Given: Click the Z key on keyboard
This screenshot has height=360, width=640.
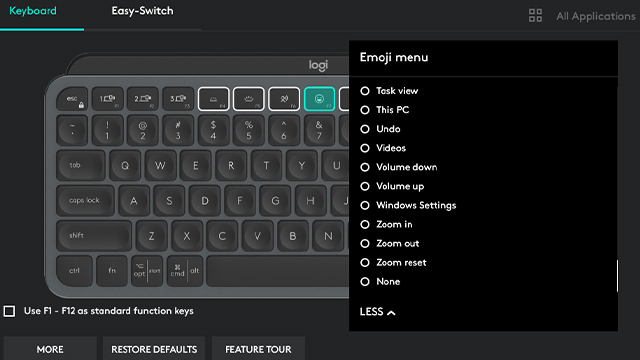Looking at the screenshot, I should click(x=151, y=236).
